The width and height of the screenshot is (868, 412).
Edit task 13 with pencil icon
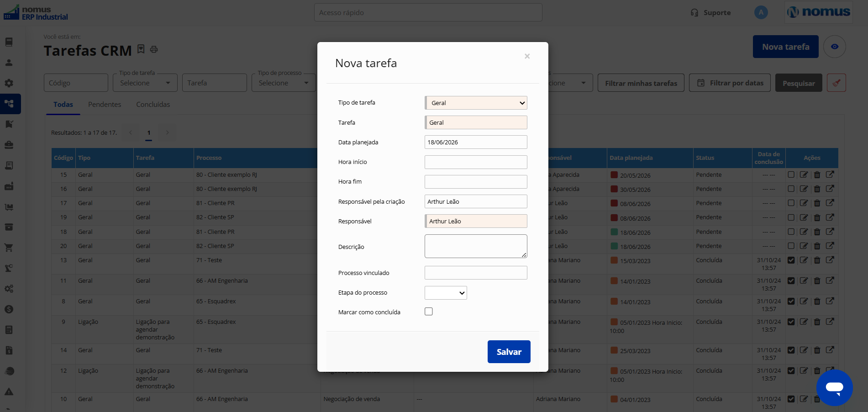[x=804, y=260]
